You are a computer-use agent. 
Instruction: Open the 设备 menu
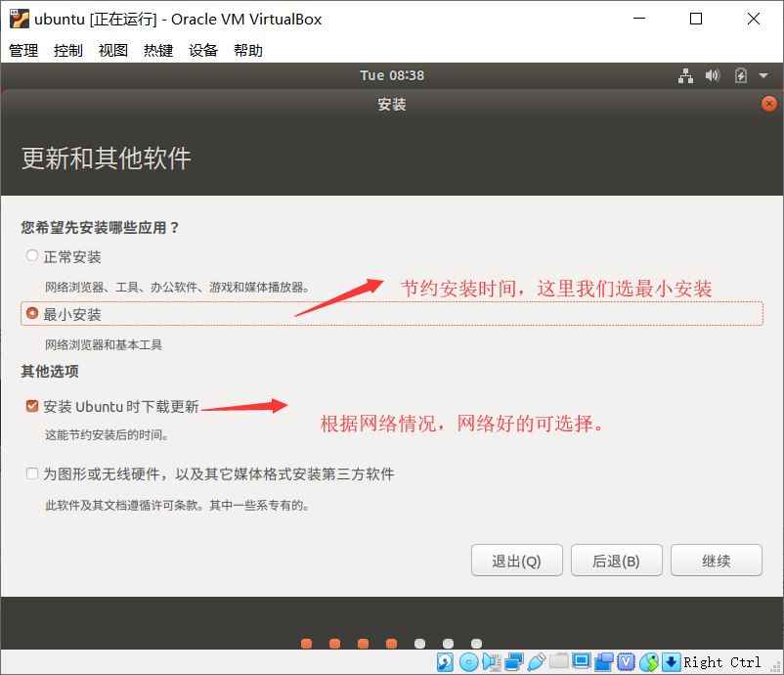coord(203,50)
